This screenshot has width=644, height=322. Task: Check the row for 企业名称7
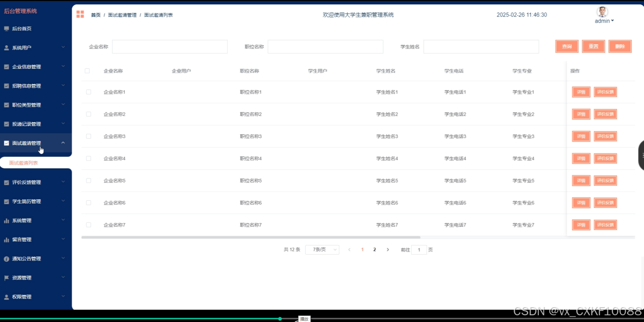(88, 225)
